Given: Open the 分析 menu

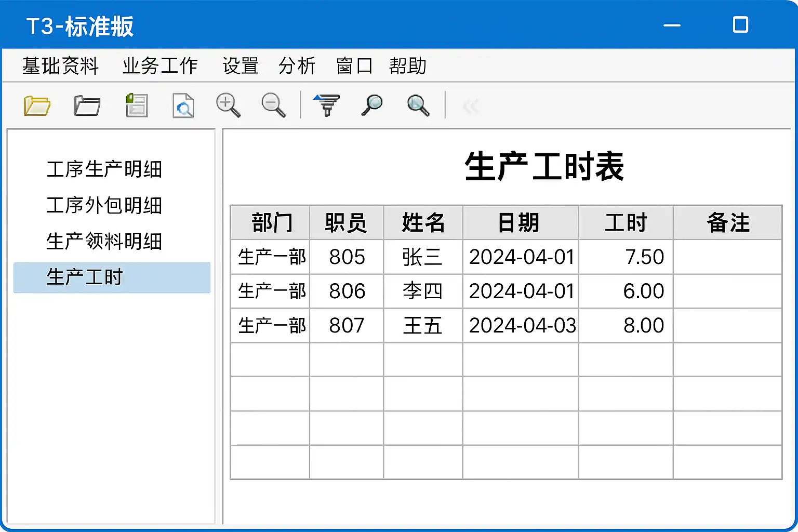Looking at the screenshot, I should click(x=297, y=66).
